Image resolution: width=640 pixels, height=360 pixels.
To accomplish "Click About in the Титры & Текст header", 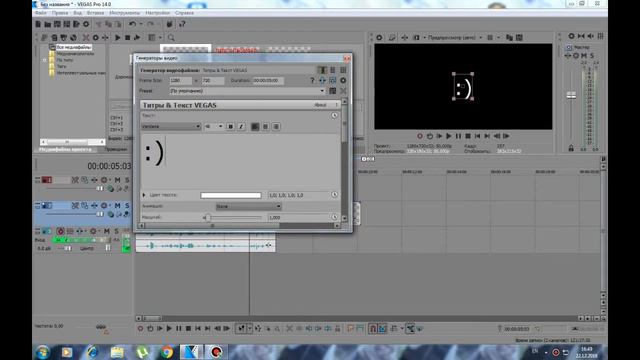I will pos(320,105).
